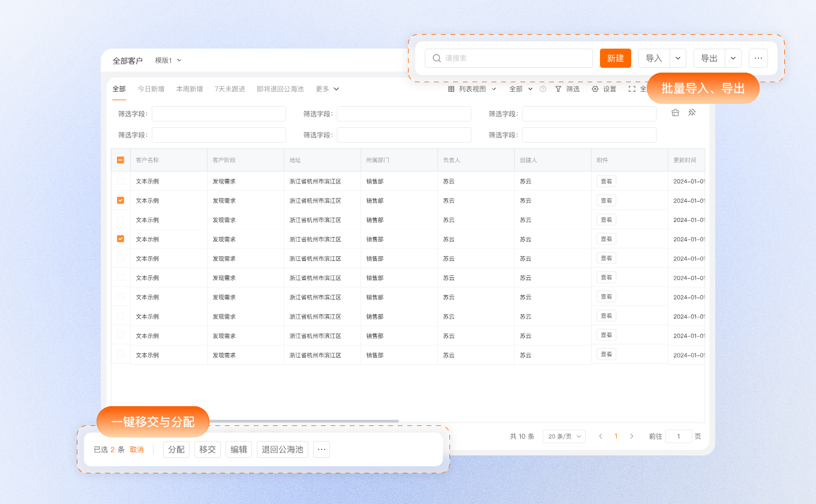Expand the arrow next to 导入

678,58
